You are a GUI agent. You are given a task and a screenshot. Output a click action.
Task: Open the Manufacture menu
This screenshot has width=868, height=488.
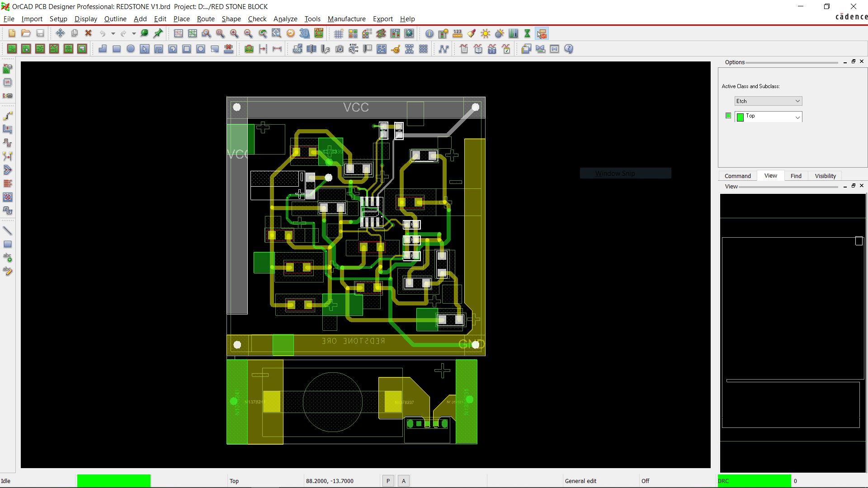pyautogui.click(x=346, y=19)
